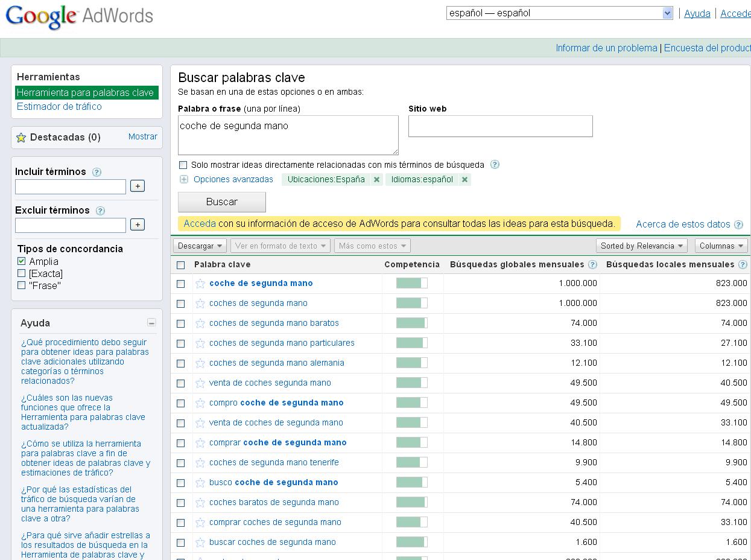
Task: Click help icon next to Excluir términos
Action: [x=100, y=211]
